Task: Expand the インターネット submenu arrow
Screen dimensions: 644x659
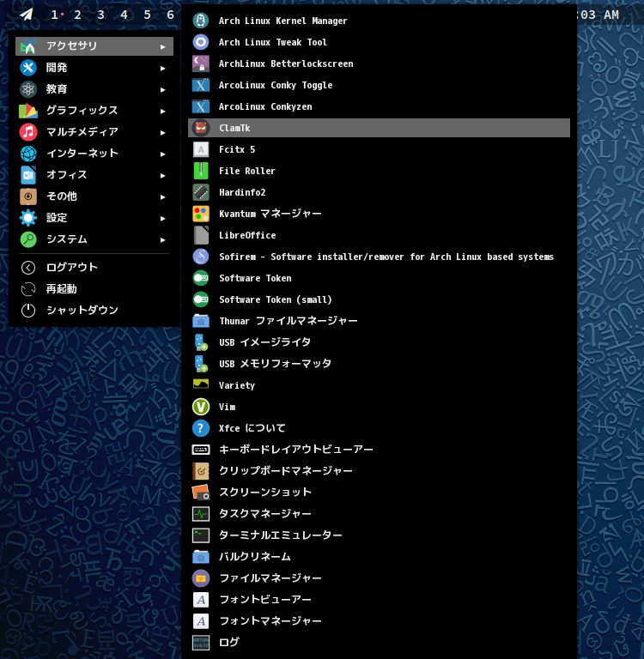Action: (162, 154)
